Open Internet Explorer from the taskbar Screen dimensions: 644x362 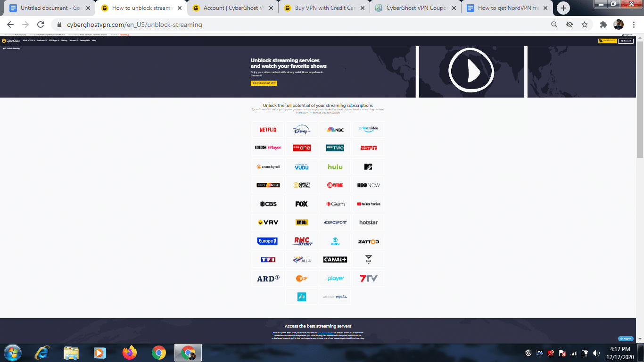pyautogui.click(x=42, y=352)
